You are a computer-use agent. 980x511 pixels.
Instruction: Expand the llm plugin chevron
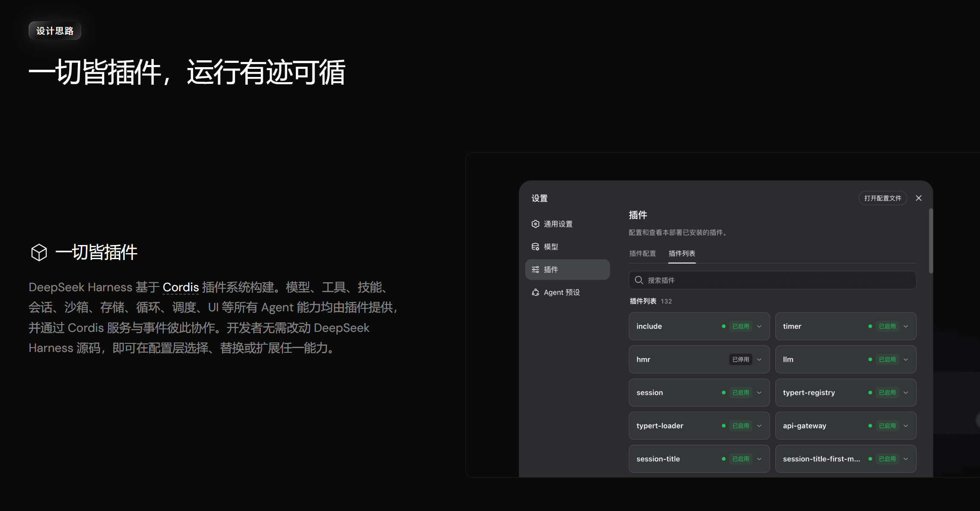click(906, 360)
